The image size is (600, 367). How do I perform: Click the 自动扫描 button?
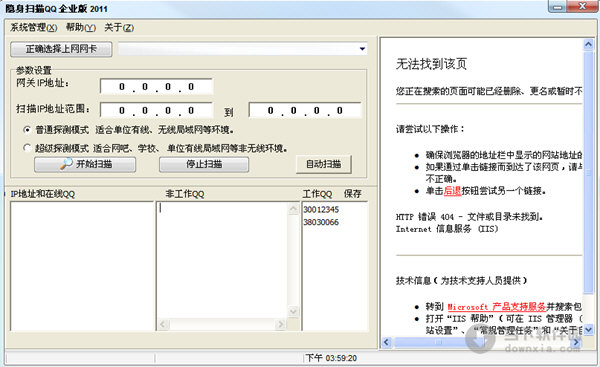(x=324, y=164)
